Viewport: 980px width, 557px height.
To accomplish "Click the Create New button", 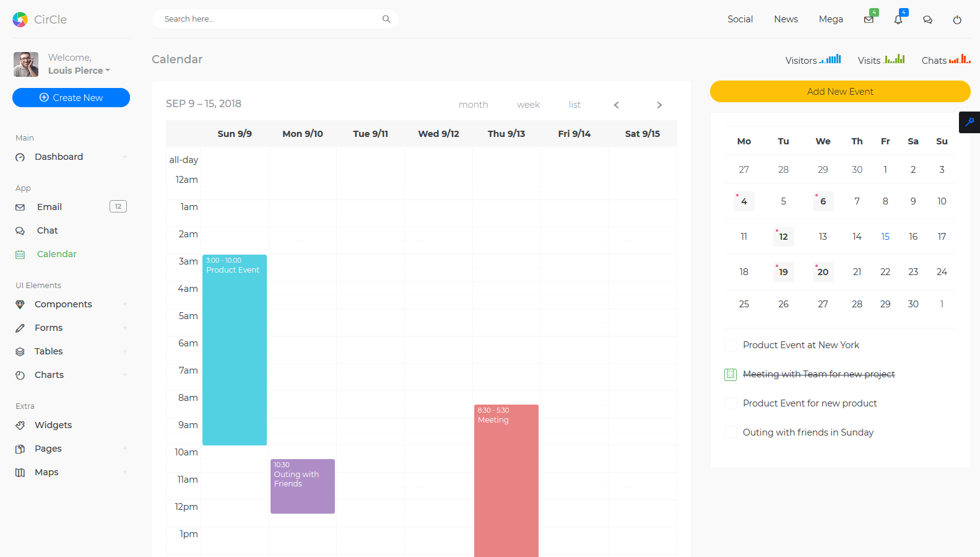I will tap(71, 98).
